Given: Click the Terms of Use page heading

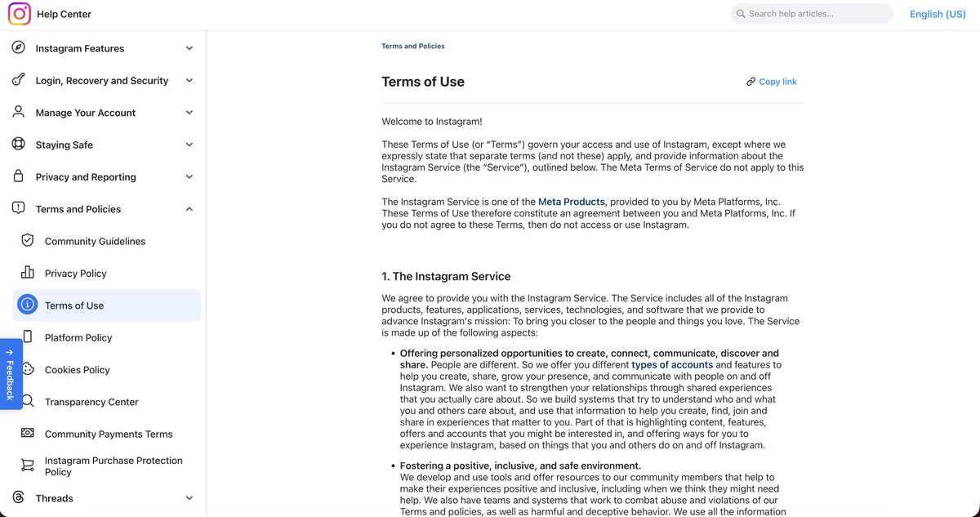Looking at the screenshot, I should [423, 82].
